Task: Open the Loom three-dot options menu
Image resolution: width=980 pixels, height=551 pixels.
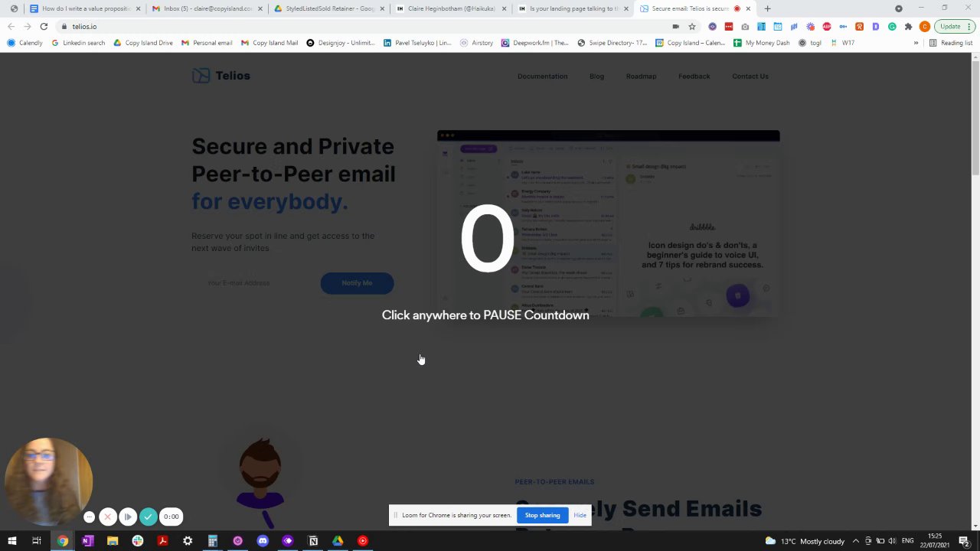Action: 89,517
